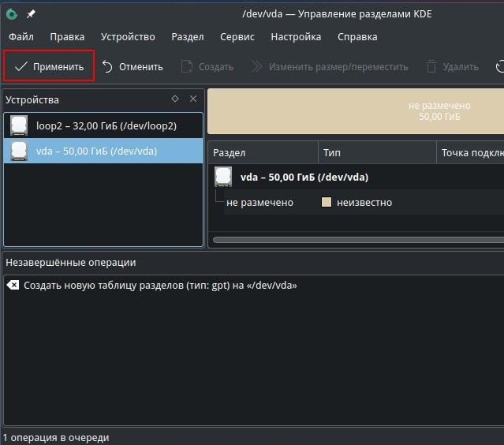The width and height of the screenshot is (504, 445).
Task: Select the не размечено partition row
Action: point(260,203)
